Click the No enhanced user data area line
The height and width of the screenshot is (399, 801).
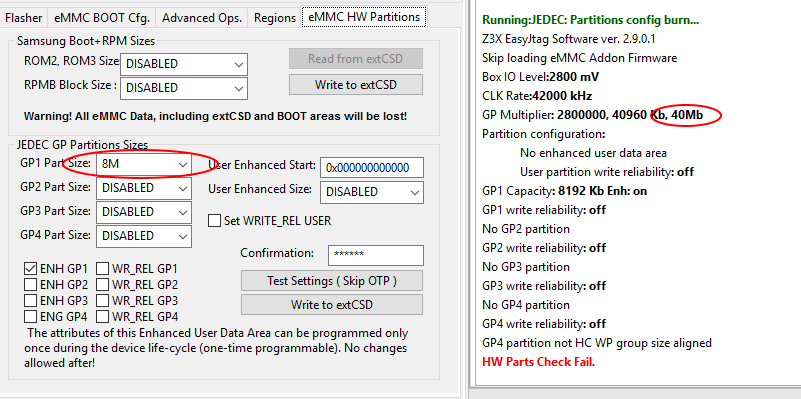click(x=593, y=153)
